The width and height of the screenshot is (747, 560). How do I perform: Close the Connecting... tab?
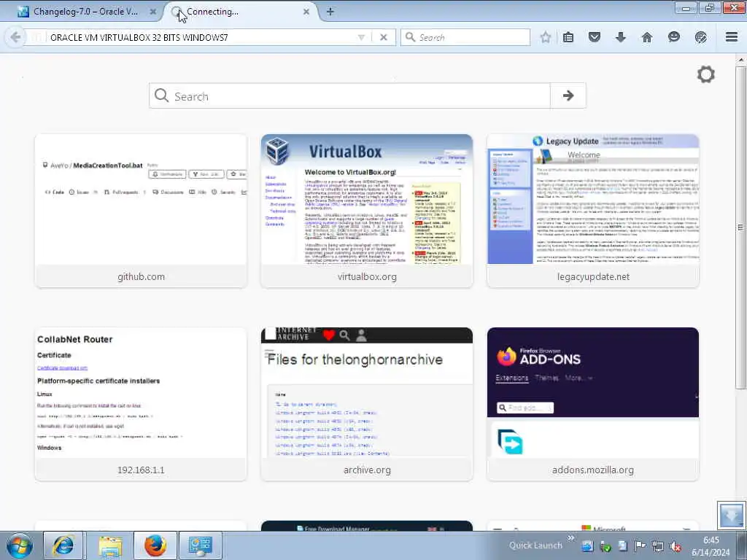(x=306, y=12)
